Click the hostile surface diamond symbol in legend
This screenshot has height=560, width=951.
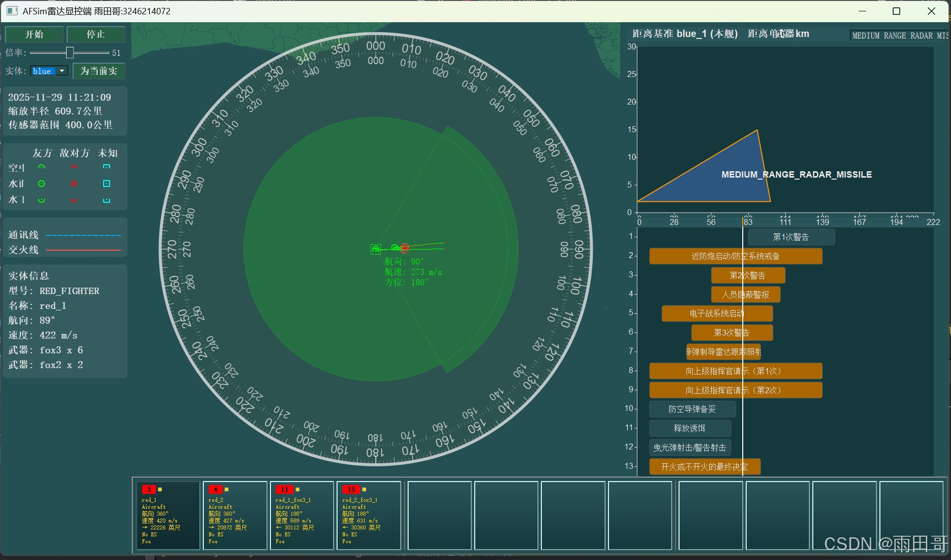coord(74,184)
